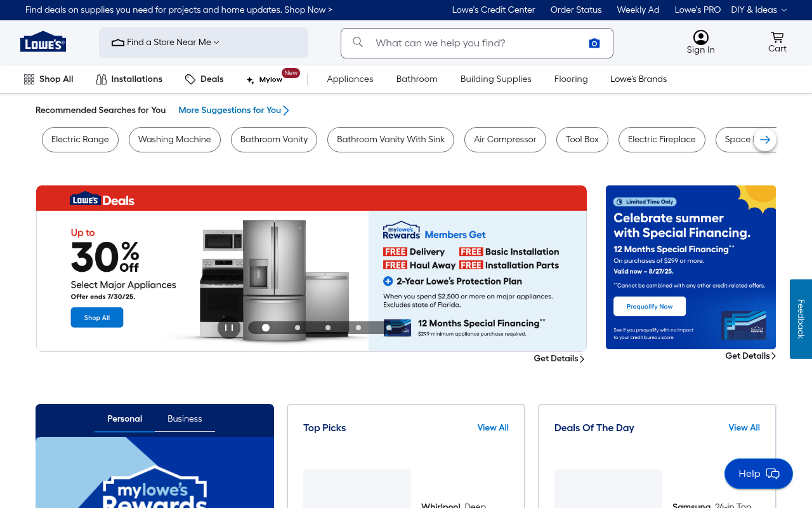812x508 pixels.
Task: Click View All in Deals Of The Day
Action: coord(744,428)
